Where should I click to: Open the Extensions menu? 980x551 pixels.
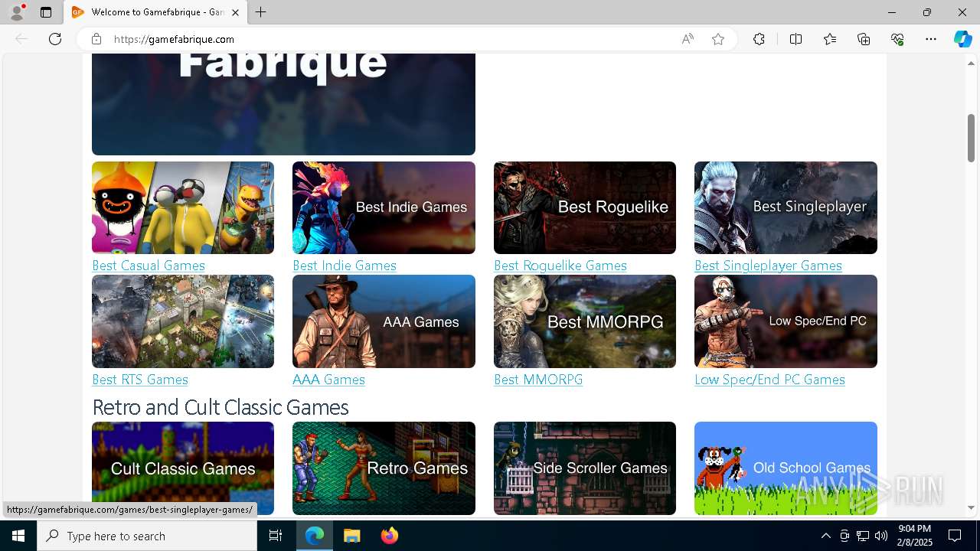[x=759, y=39]
